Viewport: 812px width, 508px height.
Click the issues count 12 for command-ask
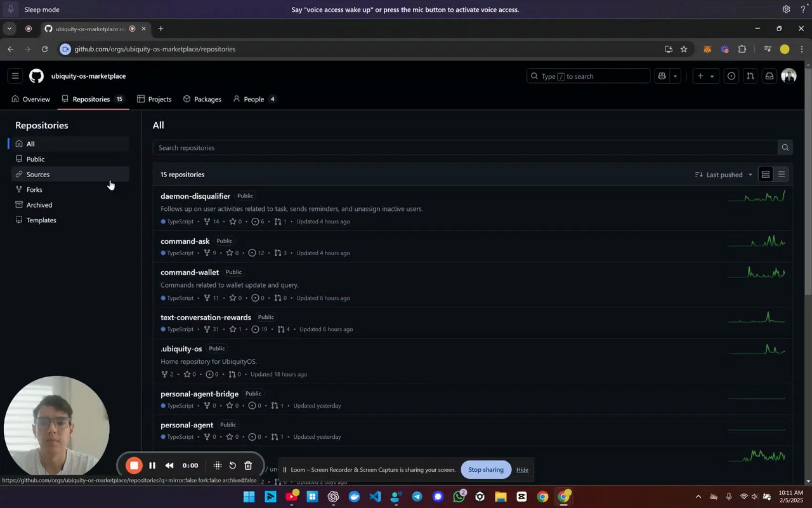click(x=258, y=253)
